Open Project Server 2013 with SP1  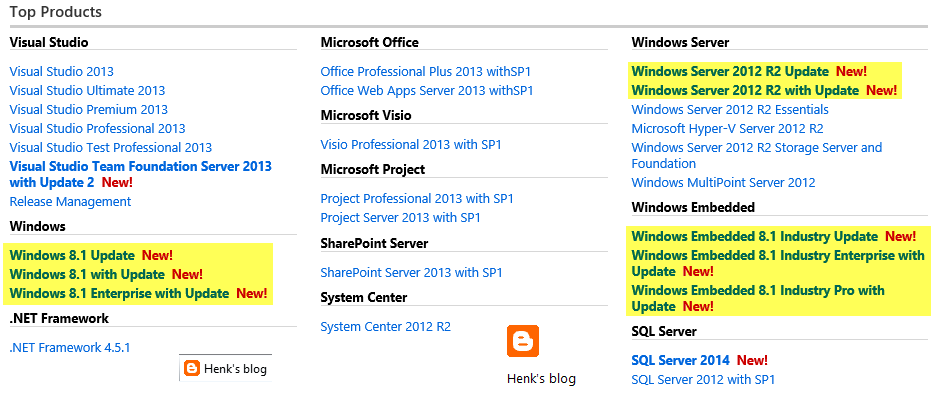(400, 218)
